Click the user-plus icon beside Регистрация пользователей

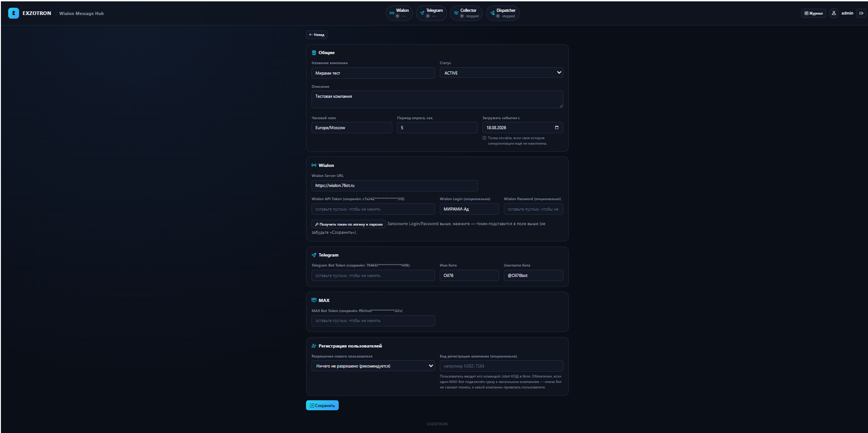pyautogui.click(x=314, y=346)
